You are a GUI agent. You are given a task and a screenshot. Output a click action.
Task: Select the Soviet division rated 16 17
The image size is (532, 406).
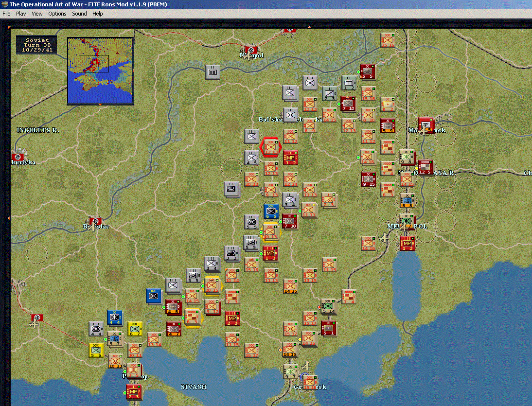(x=251, y=351)
